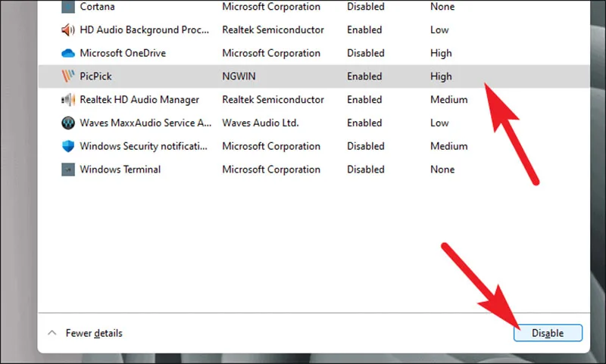Select the Windows Terminal entry name
This screenshot has width=606, height=364.
click(x=120, y=170)
